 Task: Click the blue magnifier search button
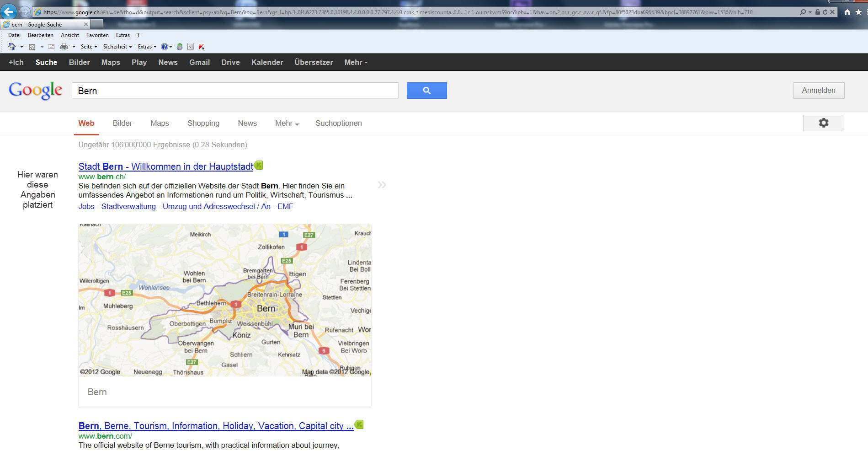coord(426,91)
